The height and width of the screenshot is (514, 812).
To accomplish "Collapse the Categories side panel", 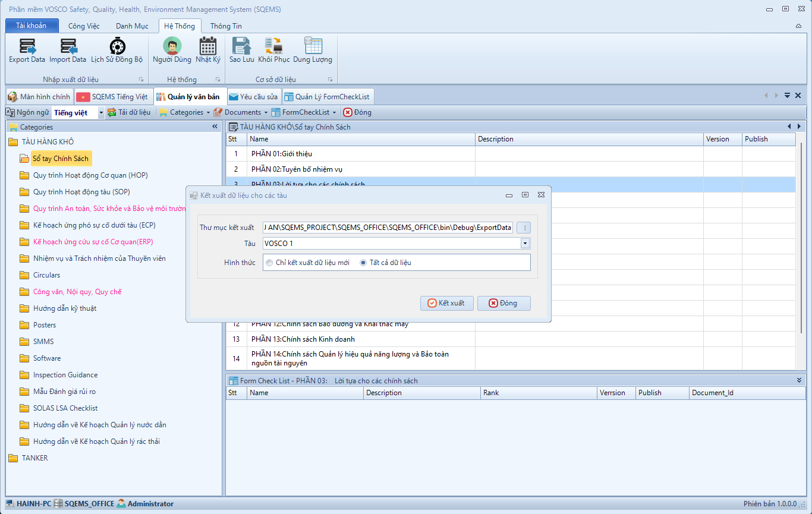I will tap(215, 127).
